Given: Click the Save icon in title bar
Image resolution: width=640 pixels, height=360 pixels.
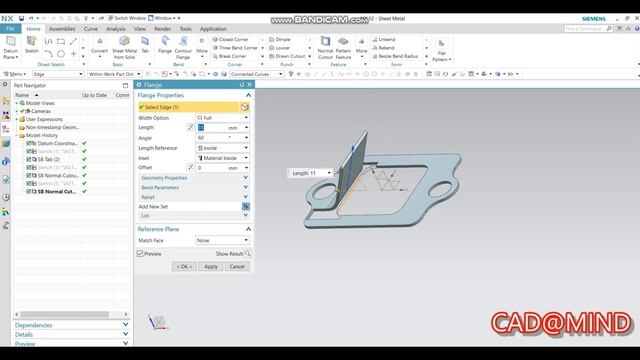Looking at the screenshot, I should pos(21,18).
